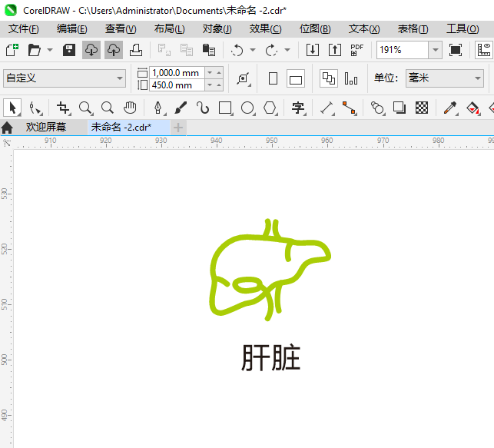Viewport: 494px width, 448px height.
Task: Select the Interactive Fill bucket tool
Action: 473,108
